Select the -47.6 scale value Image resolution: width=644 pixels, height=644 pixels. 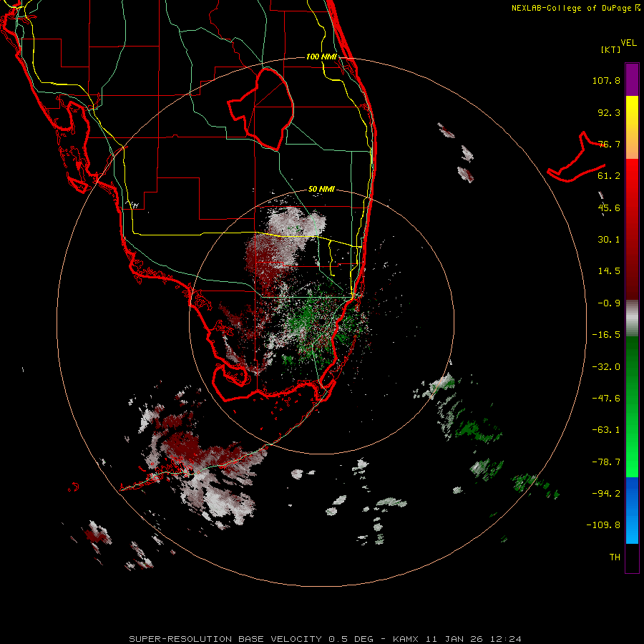click(606, 399)
